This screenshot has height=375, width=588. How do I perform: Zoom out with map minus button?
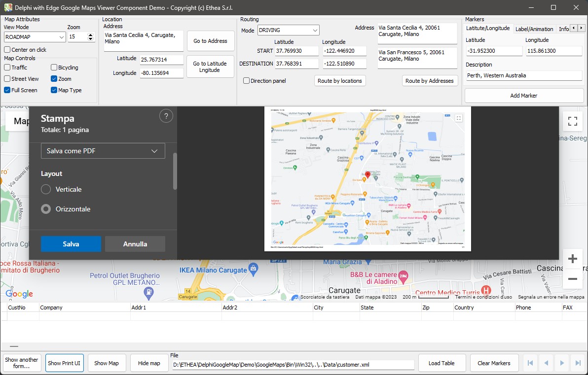coord(572,279)
